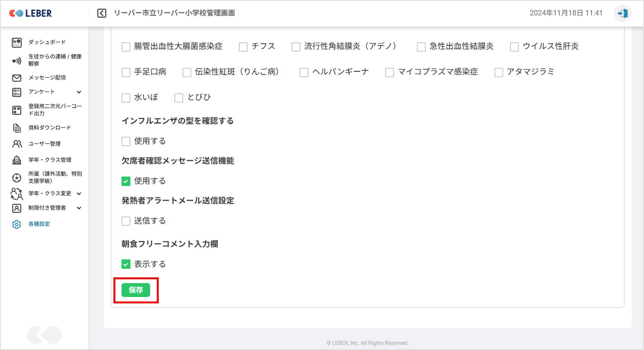Expand the 学年・クラス変更 submenu arrow
The height and width of the screenshot is (350, 644).
click(x=79, y=193)
